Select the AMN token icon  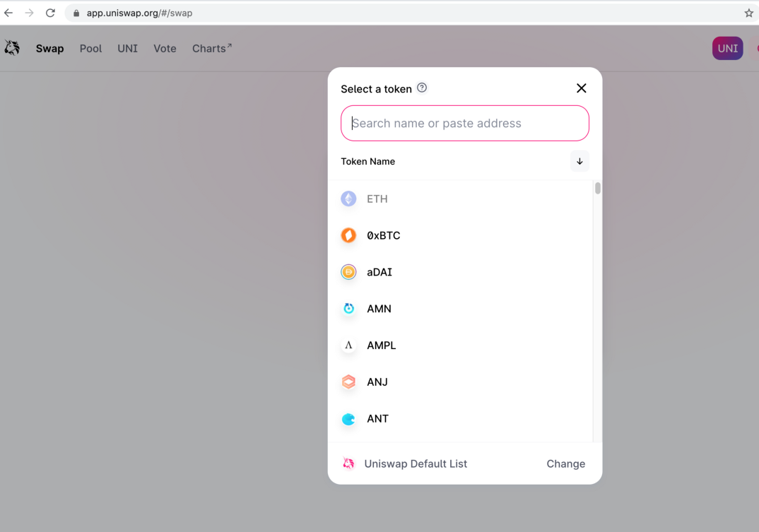pos(348,308)
